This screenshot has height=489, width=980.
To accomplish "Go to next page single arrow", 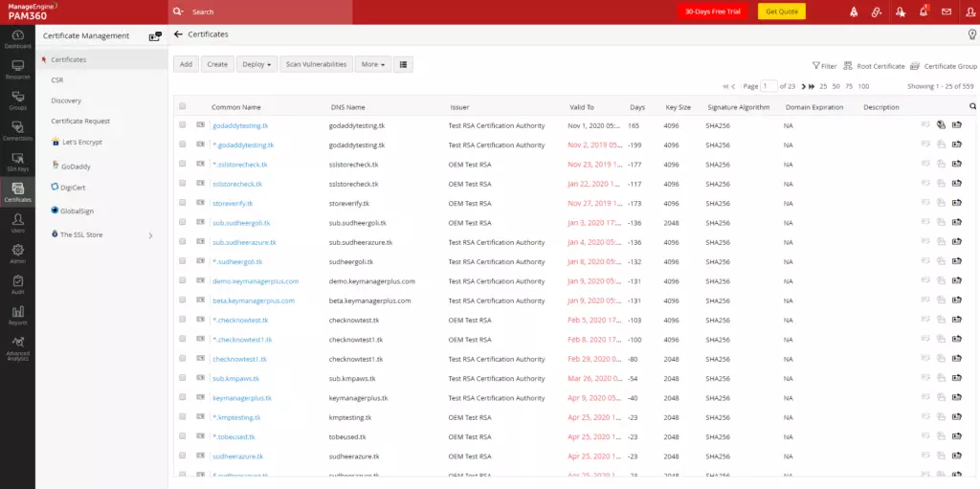I will point(804,86).
